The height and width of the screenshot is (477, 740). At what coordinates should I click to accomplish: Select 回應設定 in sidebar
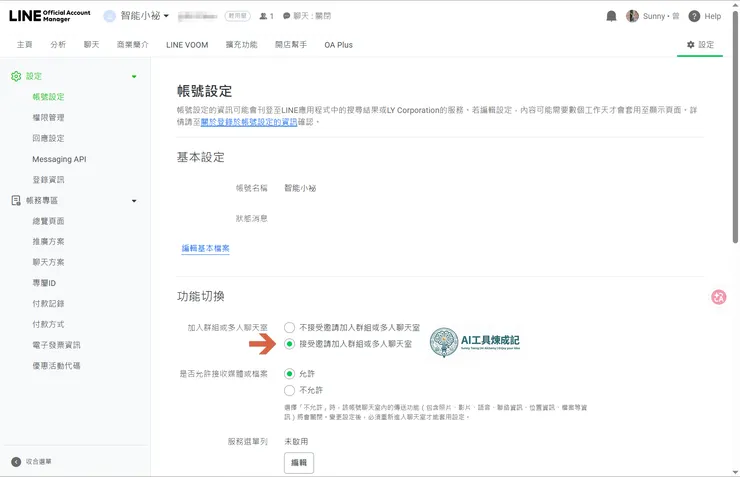click(x=48, y=138)
